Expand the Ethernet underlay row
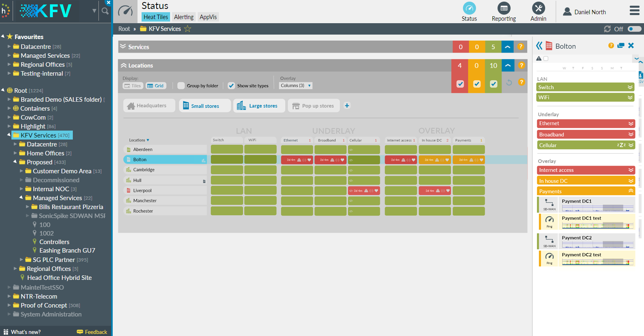This screenshot has height=336, width=644. (631, 124)
